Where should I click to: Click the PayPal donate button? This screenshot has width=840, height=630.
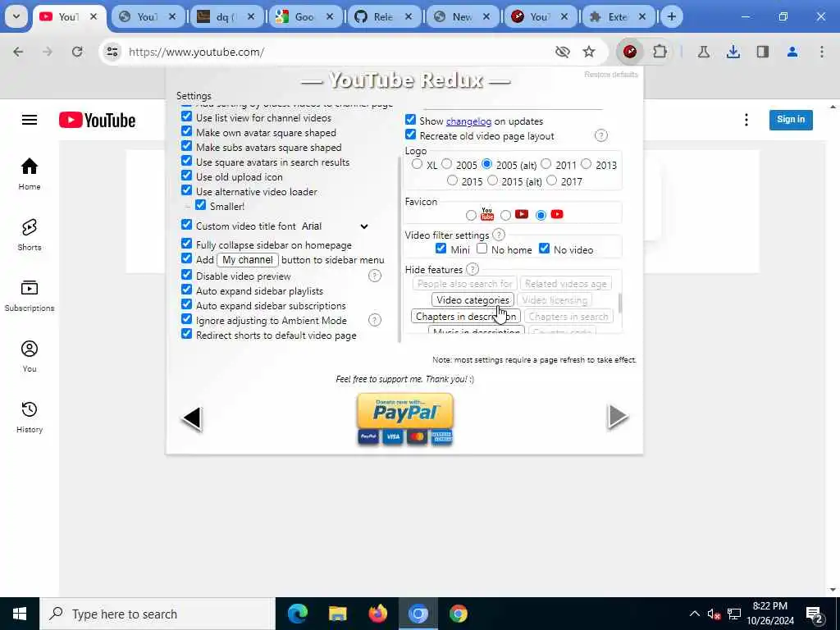405,419
